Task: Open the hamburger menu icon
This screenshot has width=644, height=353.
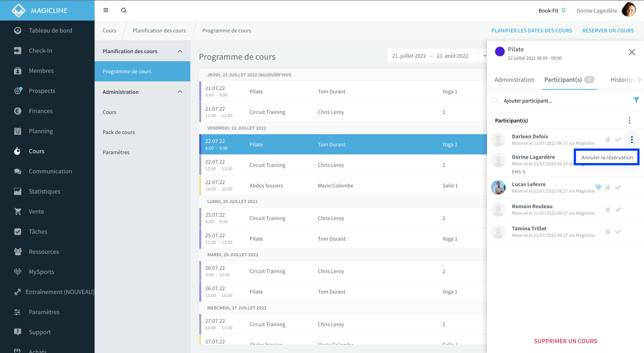Action: [x=106, y=10]
